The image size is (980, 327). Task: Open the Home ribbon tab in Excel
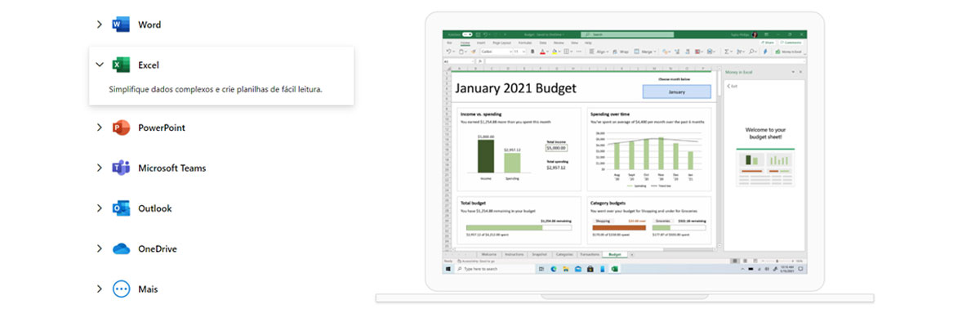pos(465,43)
